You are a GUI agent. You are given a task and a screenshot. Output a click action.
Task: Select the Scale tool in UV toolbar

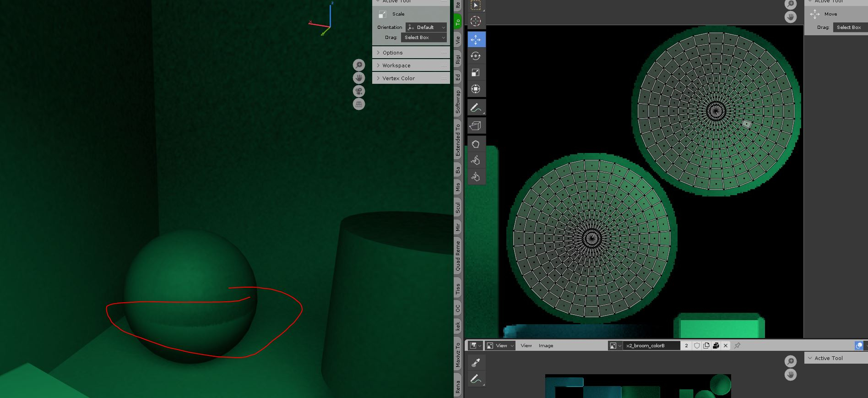476,73
